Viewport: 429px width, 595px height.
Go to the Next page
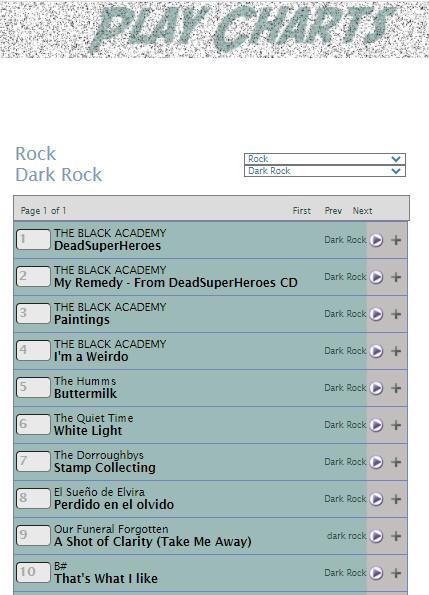[362, 211]
